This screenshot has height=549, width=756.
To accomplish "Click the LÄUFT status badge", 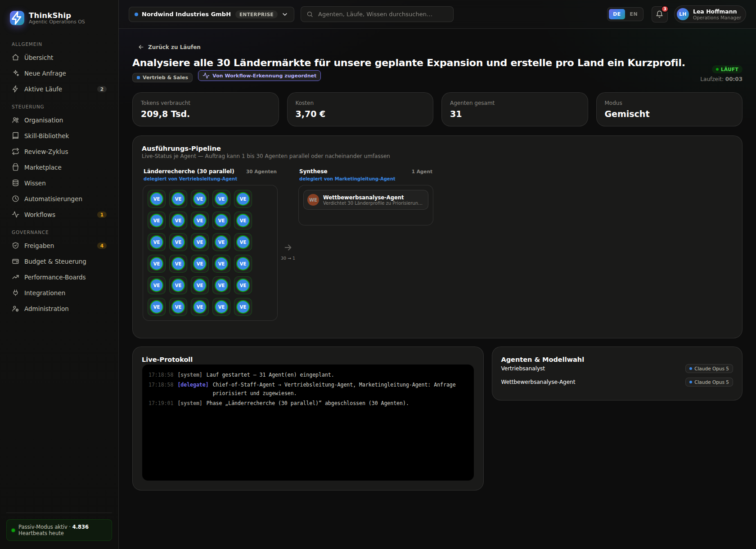I will pos(727,69).
